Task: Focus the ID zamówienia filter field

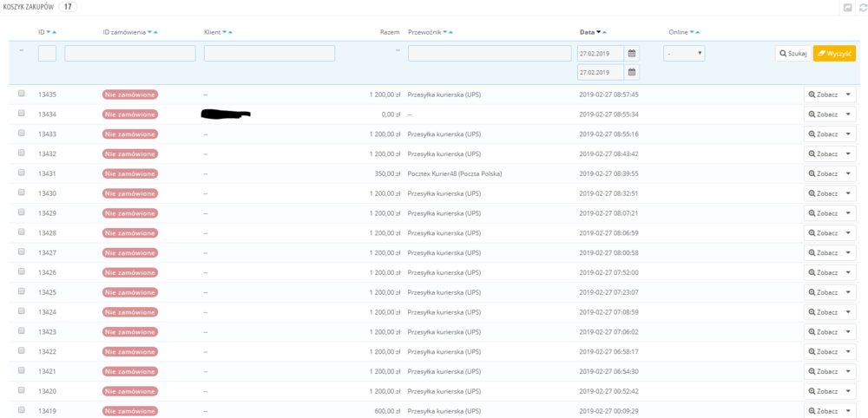Action: coord(130,54)
